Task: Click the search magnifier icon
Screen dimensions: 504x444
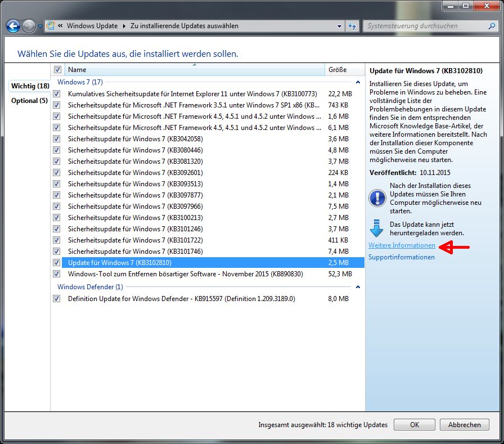Action: coord(492,26)
